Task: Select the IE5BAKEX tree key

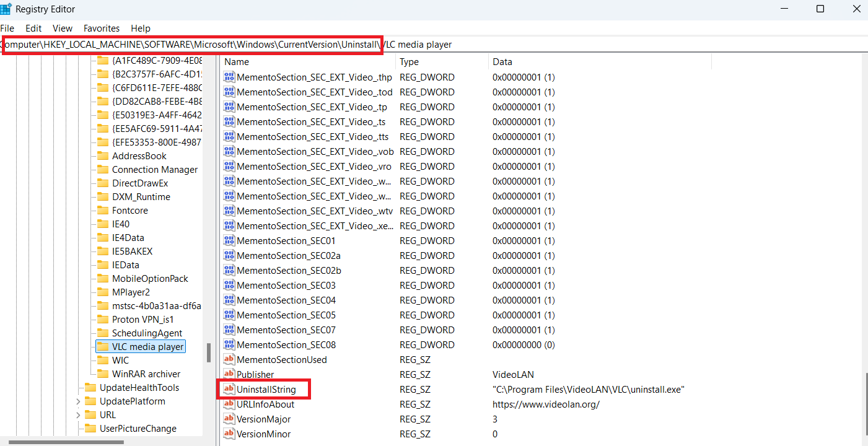Action: coord(132,251)
